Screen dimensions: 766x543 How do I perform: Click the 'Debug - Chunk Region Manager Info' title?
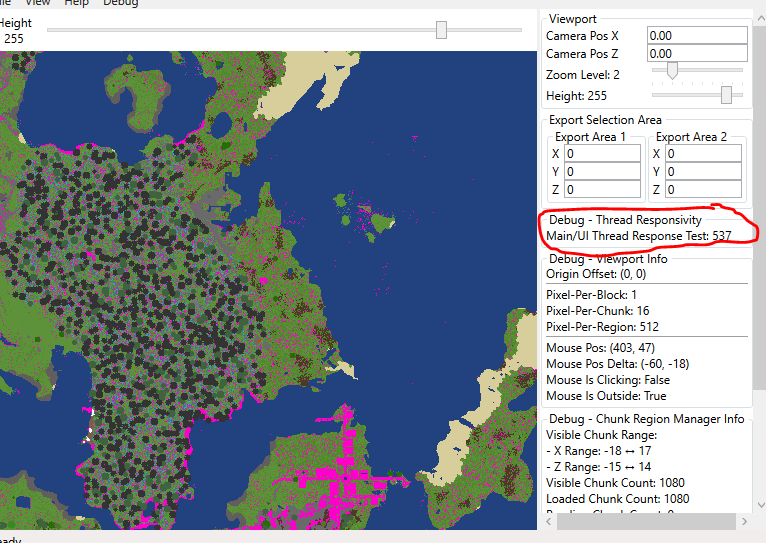(x=646, y=419)
